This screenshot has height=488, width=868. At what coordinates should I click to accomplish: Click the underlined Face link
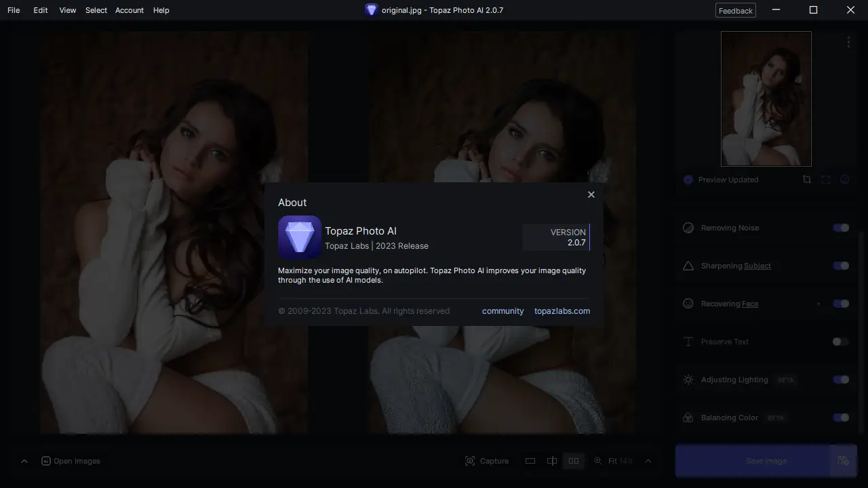(750, 304)
